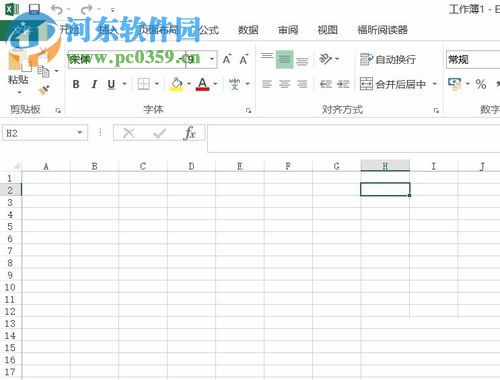The height and width of the screenshot is (380, 500).
Task: Select column F header
Action: (288, 166)
